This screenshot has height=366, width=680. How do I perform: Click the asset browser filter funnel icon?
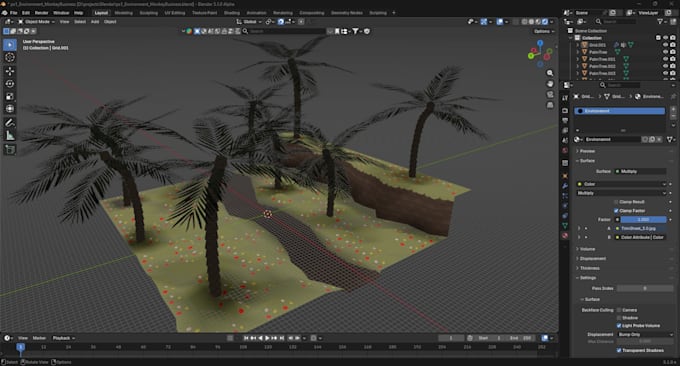click(355, 31)
